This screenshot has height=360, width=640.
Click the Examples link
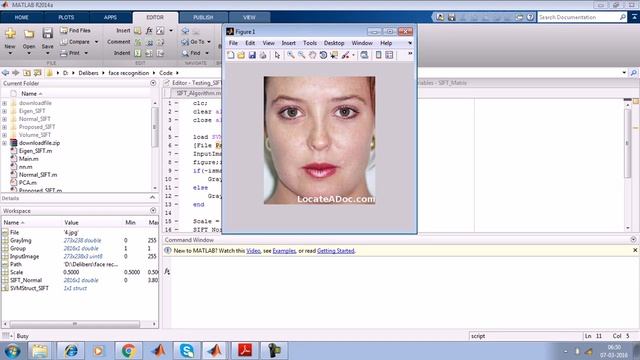[284, 251]
